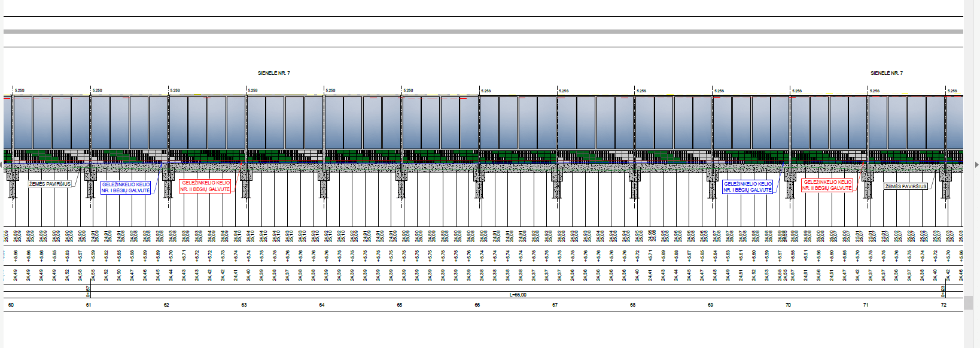Click the left-edge panel expand arrow

2,165
